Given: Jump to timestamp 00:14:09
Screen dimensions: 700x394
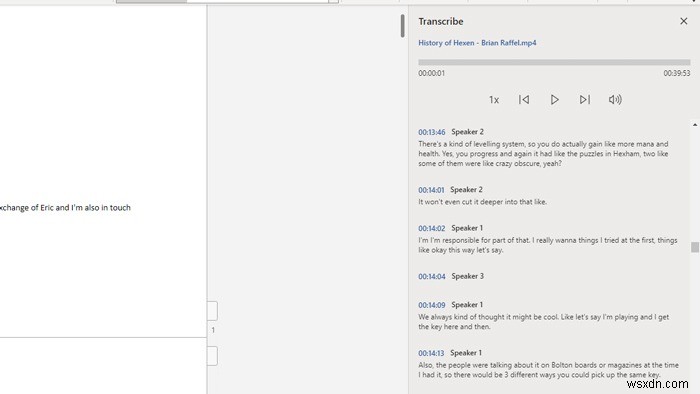Looking at the screenshot, I should point(432,305).
